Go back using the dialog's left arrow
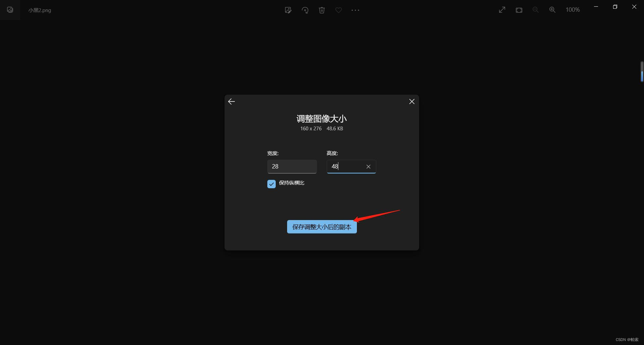 point(231,101)
